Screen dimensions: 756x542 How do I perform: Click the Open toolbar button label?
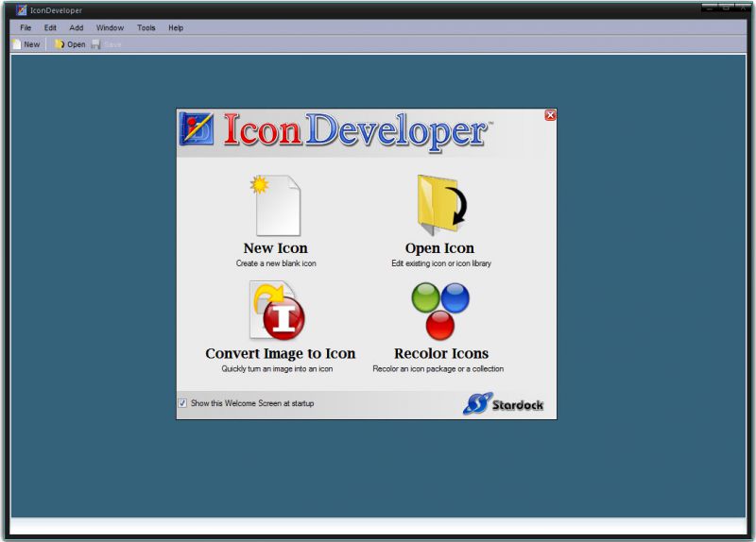click(x=77, y=44)
